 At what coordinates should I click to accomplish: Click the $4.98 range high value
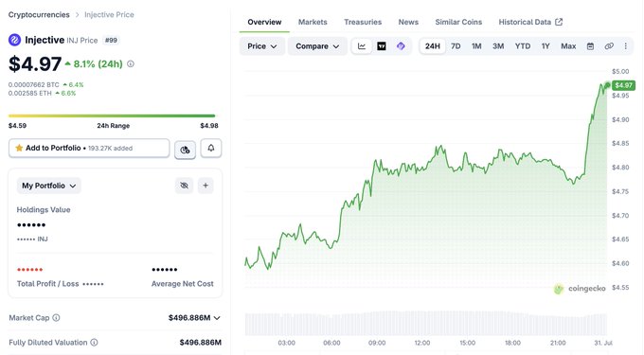tap(209, 126)
